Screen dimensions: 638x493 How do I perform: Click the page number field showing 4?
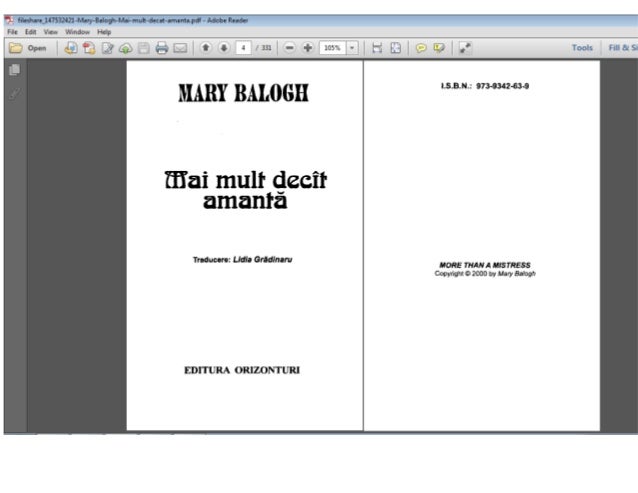point(243,48)
